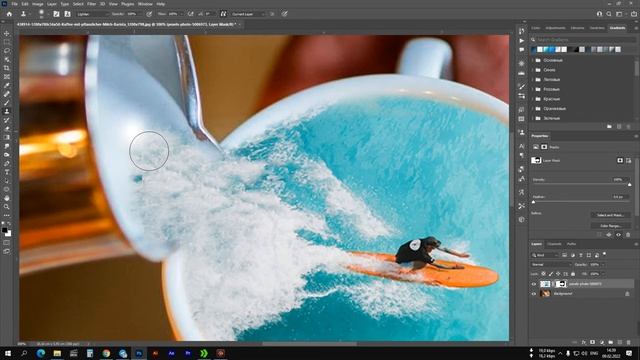Switch to the Adjustments tab

coord(555,28)
